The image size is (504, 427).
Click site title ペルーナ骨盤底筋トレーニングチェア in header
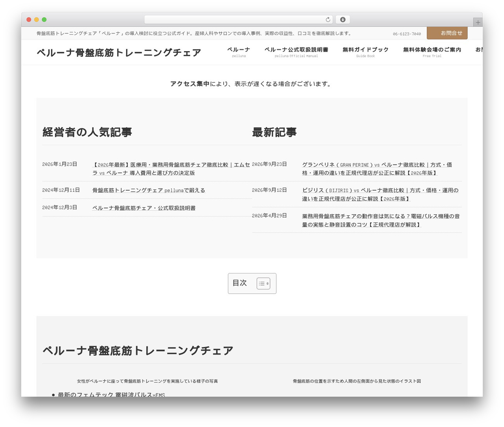click(119, 52)
